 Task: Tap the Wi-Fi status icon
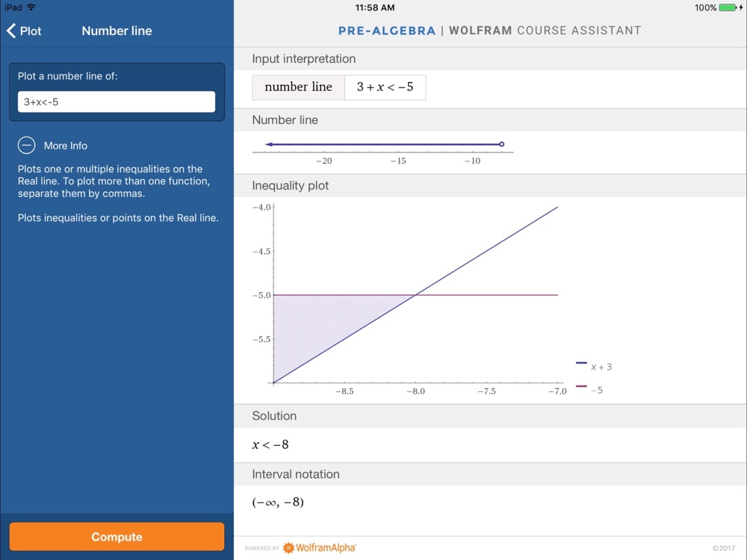(31, 7)
